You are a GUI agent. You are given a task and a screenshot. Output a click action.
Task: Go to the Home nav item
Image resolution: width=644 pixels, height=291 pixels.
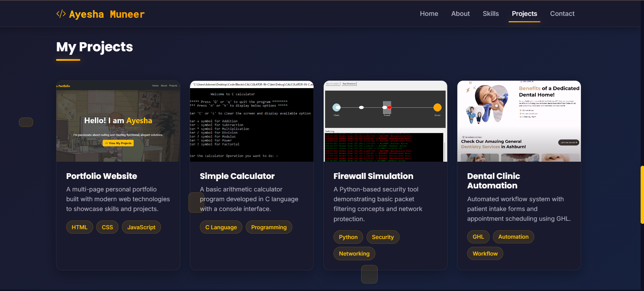pyautogui.click(x=429, y=14)
